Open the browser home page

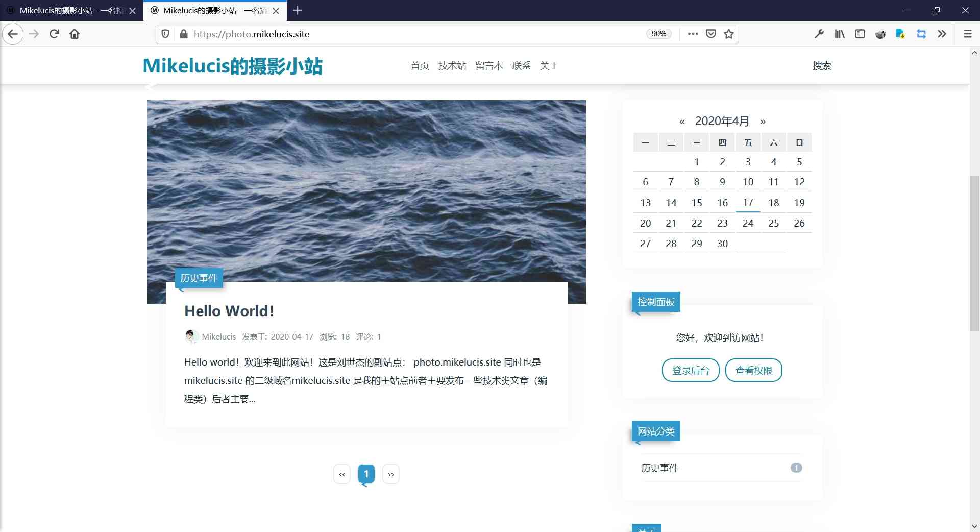click(x=75, y=34)
